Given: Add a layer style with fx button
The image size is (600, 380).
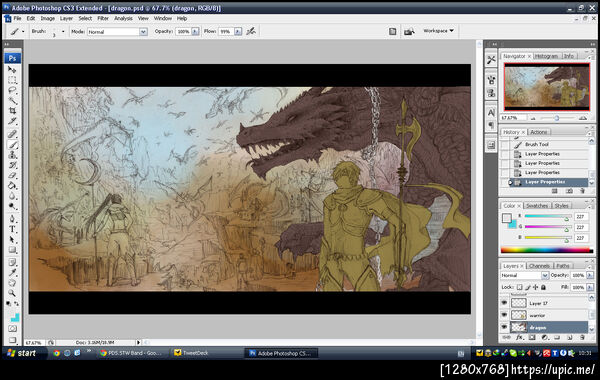Looking at the screenshot, I should click(x=519, y=338).
